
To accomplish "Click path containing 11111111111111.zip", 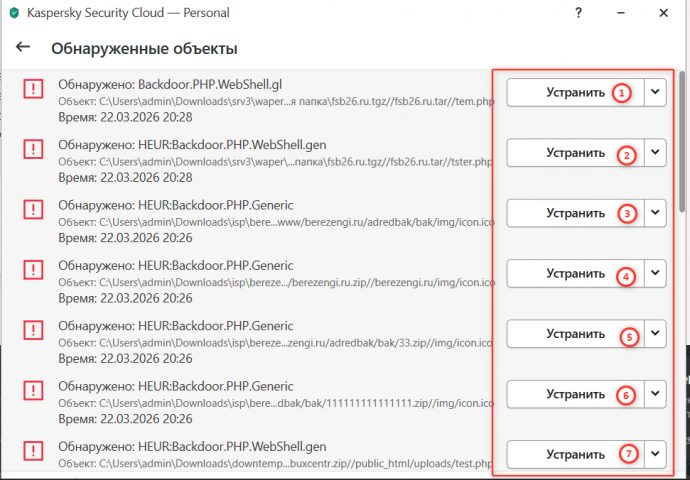I will click(276, 403).
